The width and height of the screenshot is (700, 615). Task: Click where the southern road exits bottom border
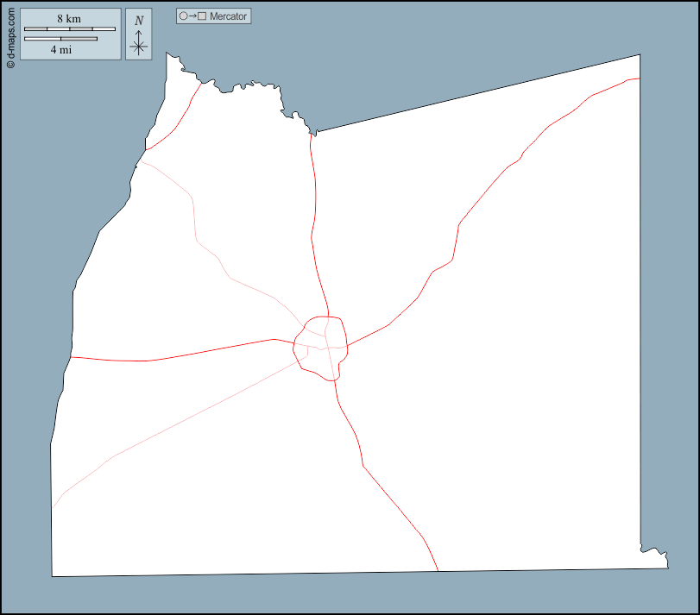click(x=438, y=571)
